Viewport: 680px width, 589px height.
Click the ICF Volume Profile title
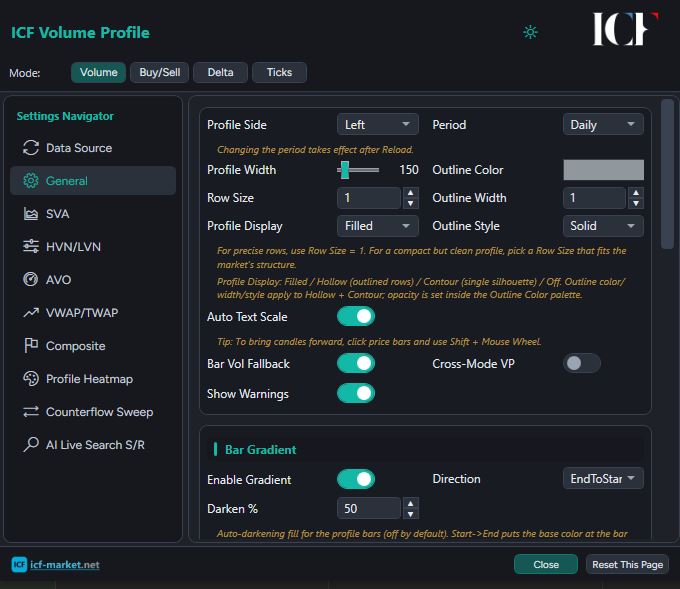80,33
